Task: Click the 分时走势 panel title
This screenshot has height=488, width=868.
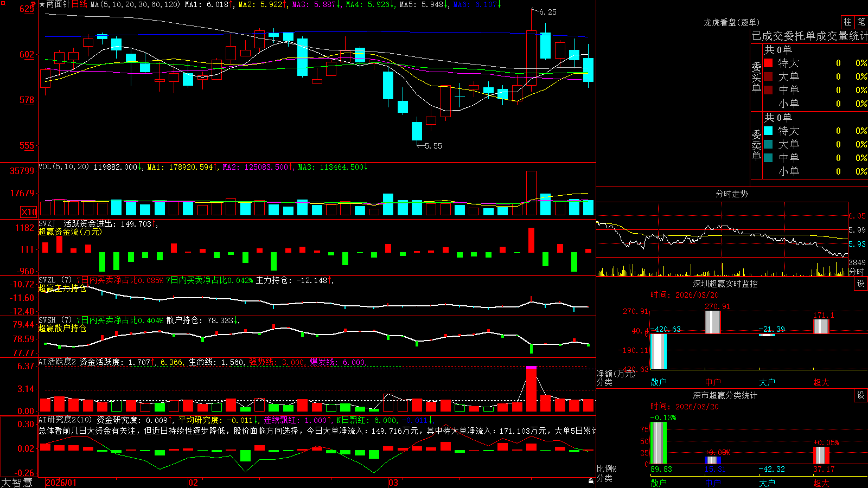Action: pos(731,194)
